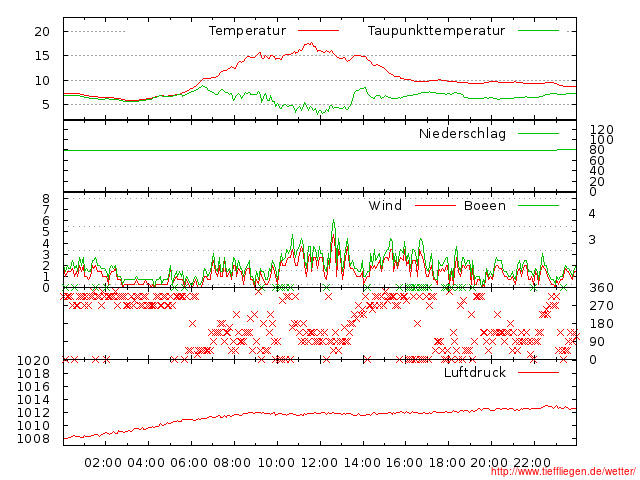
Task: Click the Taupunkttemperatur legend label
Action: click(436, 31)
